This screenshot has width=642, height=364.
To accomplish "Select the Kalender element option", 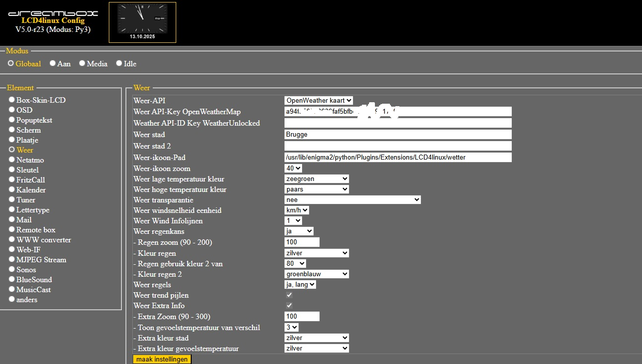I will click(x=12, y=189).
